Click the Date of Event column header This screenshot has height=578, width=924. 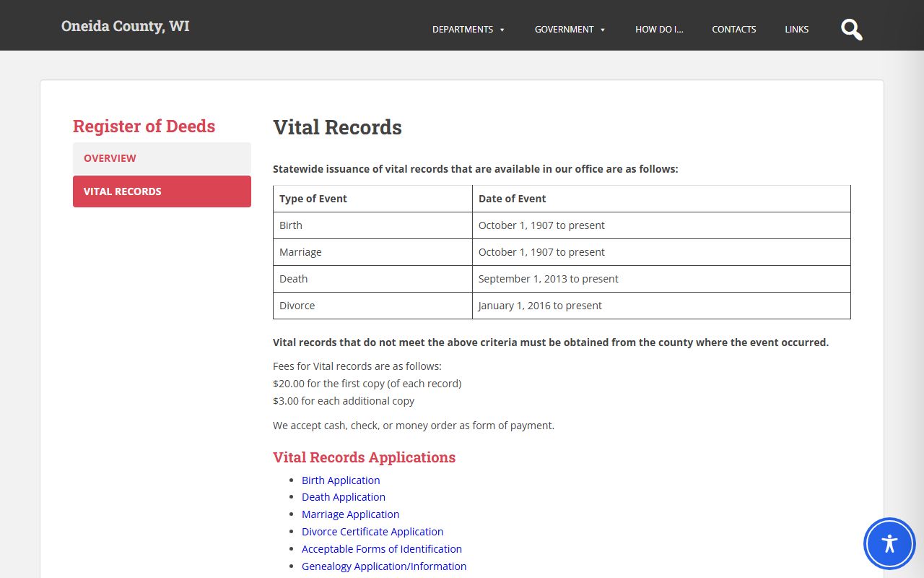click(661, 199)
